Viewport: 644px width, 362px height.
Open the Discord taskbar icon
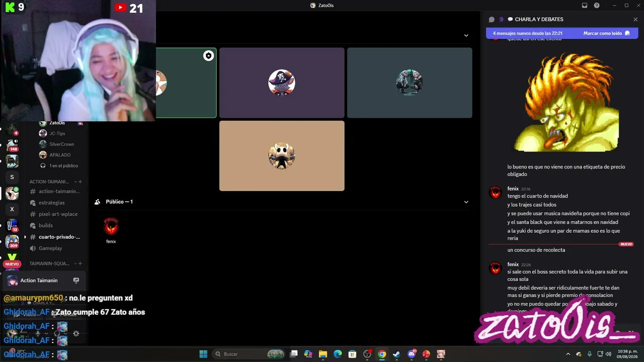pos(412,354)
